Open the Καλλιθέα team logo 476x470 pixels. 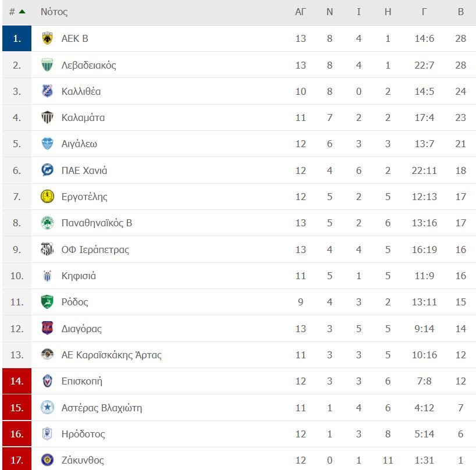[47, 91]
